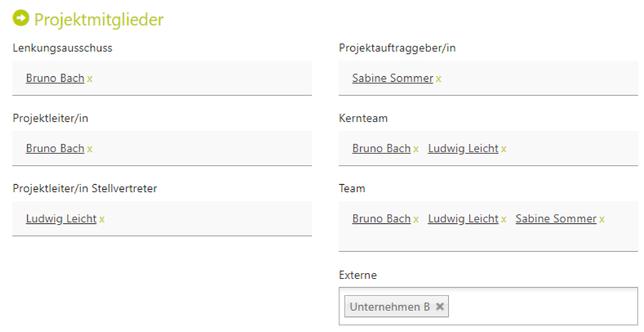Remove Bruno Bach from Projektleiter/in
Viewport: 644px width, 332px height.
click(x=90, y=149)
